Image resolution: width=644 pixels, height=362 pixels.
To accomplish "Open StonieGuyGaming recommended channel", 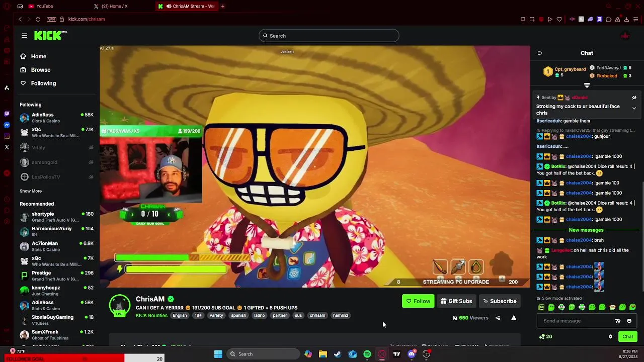I will point(56,320).
